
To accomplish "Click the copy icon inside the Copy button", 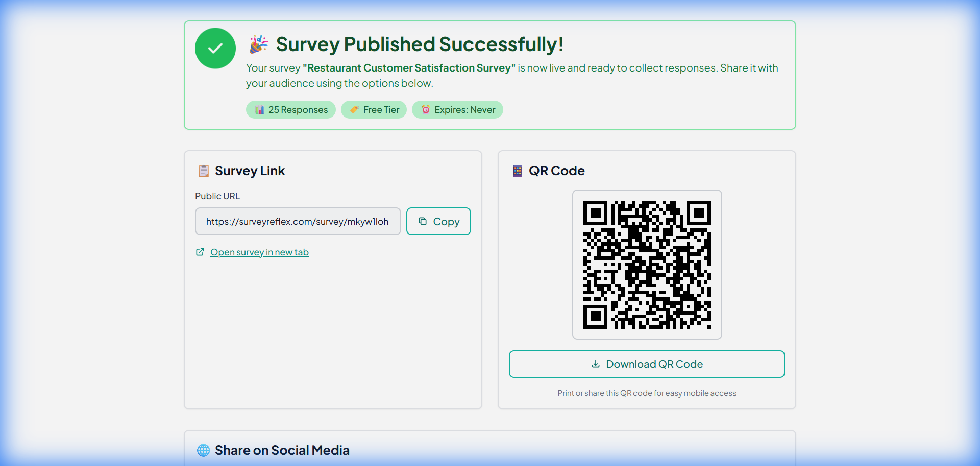I will (x=423, y=221).
